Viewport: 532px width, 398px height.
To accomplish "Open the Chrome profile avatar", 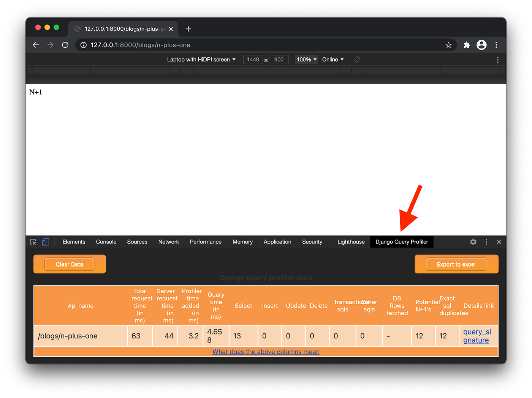I will [481, 45].
